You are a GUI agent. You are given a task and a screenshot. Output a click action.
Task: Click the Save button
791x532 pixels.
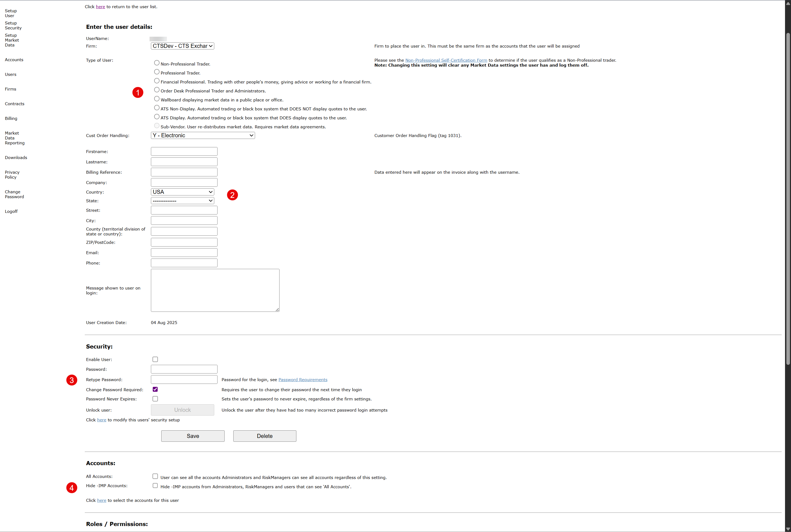[193, 436]
